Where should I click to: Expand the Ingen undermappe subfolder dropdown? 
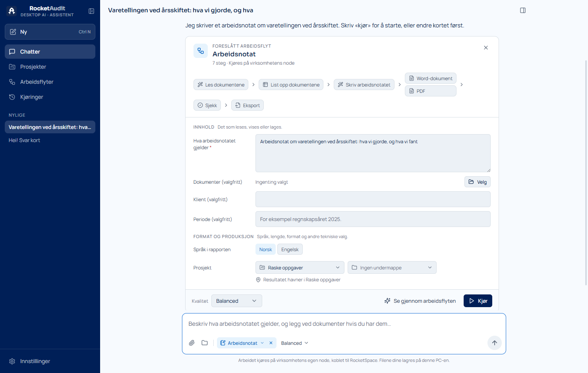pos(392,267)
